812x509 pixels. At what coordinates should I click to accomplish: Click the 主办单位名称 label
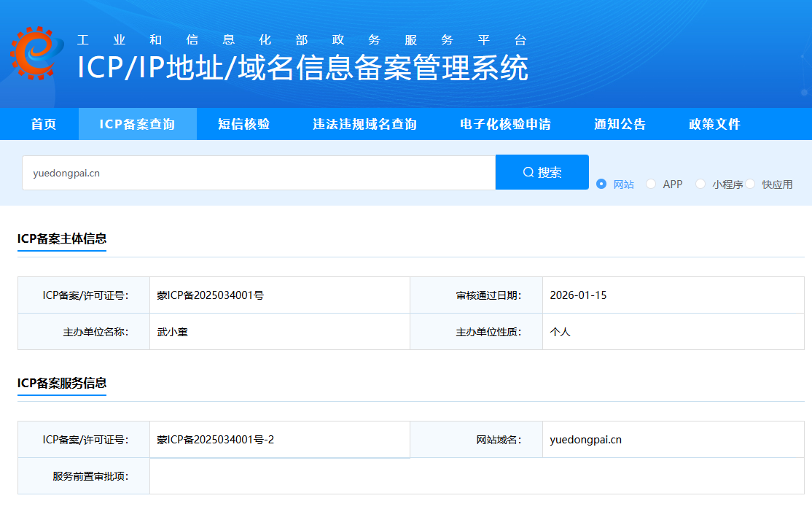pos(95,333)
